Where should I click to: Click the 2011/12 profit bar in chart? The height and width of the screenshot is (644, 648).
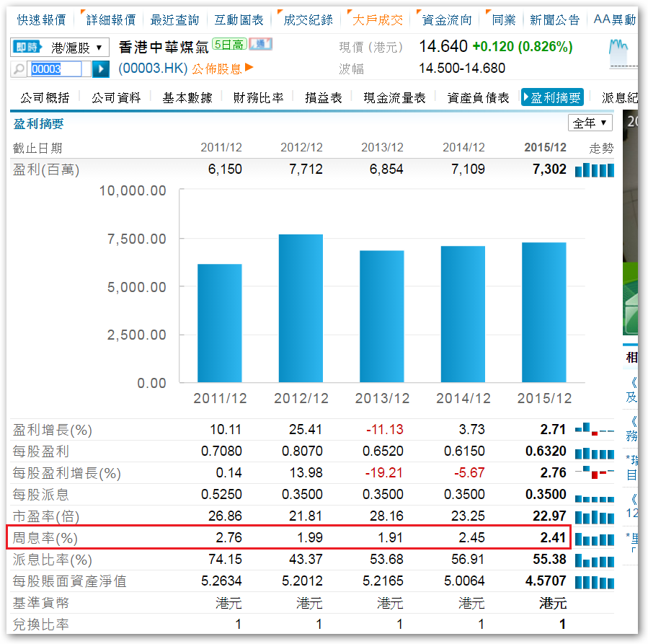point(219,323)
